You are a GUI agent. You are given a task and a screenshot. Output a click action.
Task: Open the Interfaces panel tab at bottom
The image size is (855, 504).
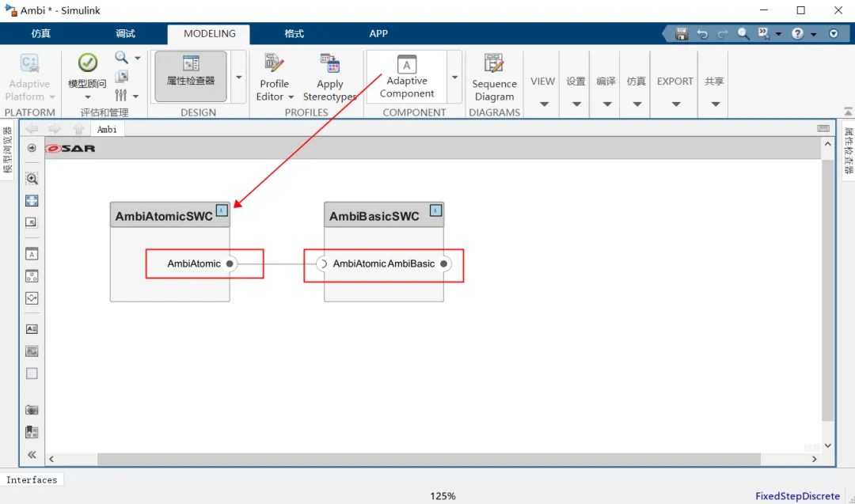[x=32, y=479]
